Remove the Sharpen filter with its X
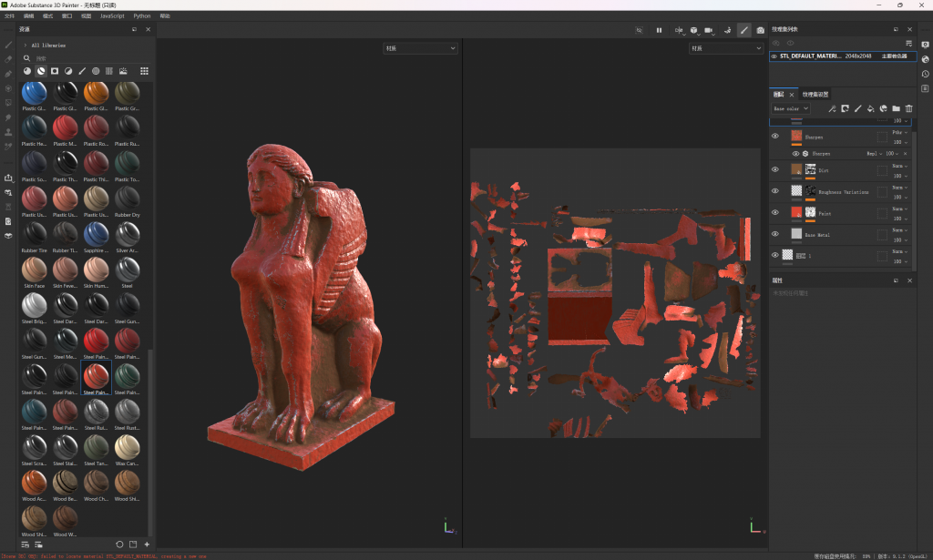 coord(906,153)
